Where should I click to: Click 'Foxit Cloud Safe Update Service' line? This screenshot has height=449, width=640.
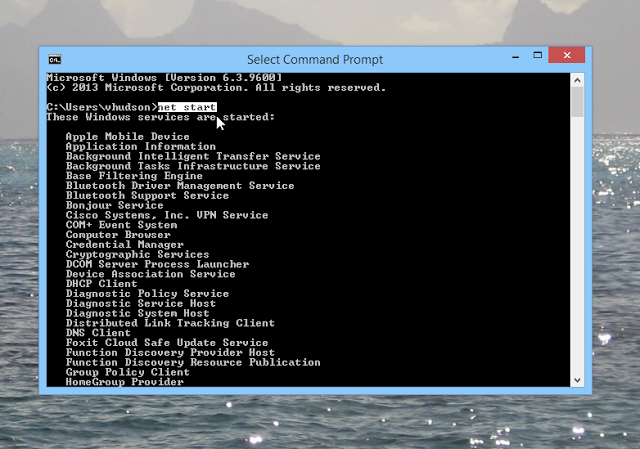pos(167,342)
